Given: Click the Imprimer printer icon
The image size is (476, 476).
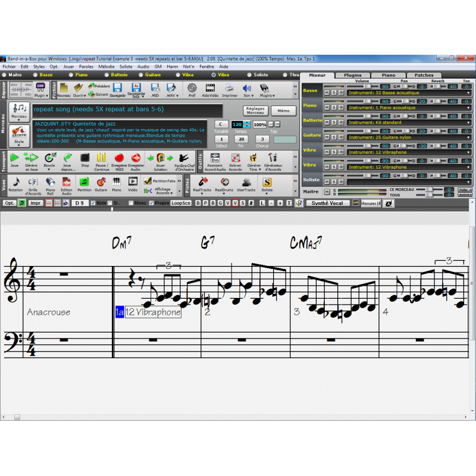Looking at the screenshot, I should point(230,88).
